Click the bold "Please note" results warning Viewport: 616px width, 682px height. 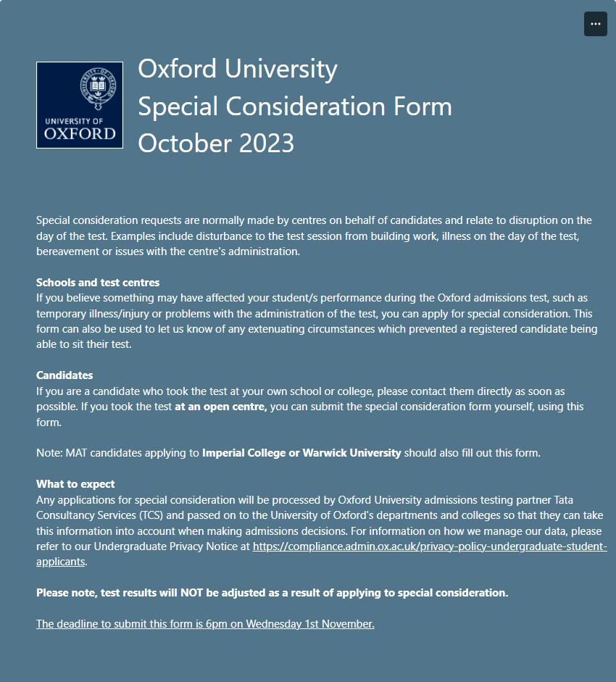[272, 593]
